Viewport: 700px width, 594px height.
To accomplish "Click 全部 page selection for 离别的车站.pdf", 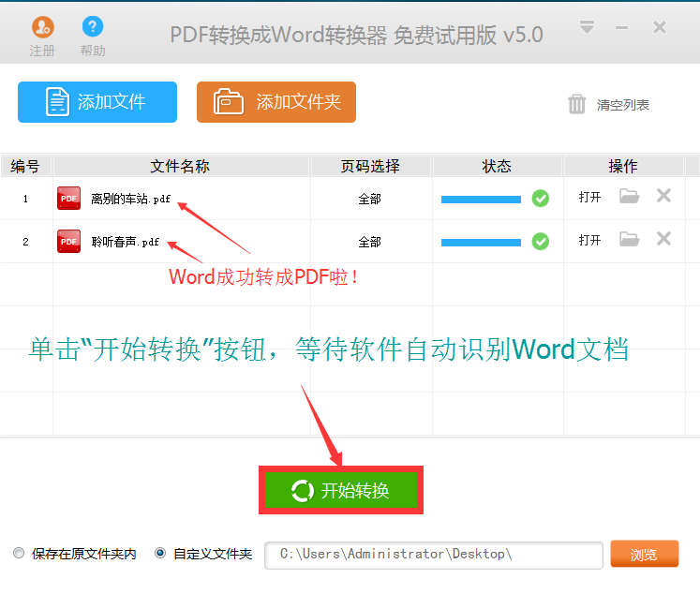I will [369, 199].
